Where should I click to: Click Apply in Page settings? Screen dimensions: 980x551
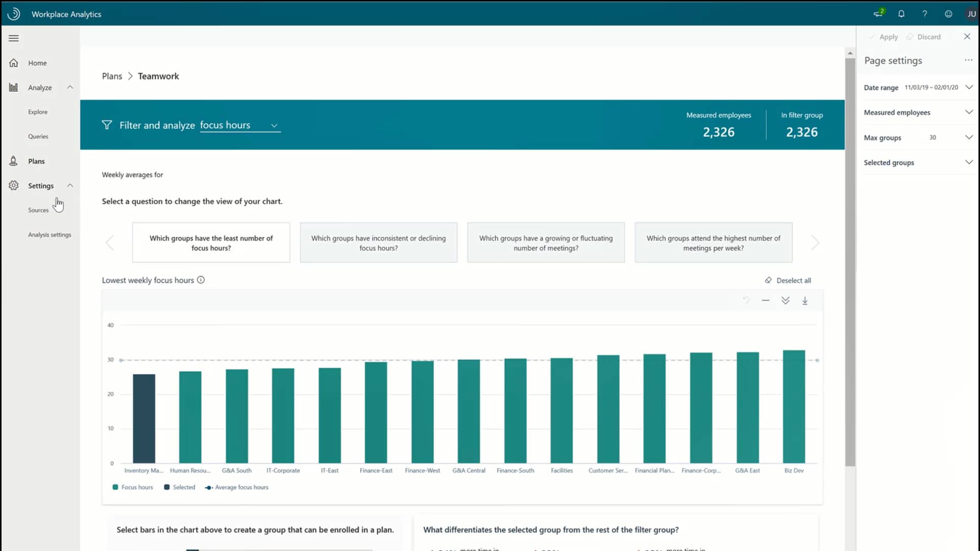click(884, 37)
